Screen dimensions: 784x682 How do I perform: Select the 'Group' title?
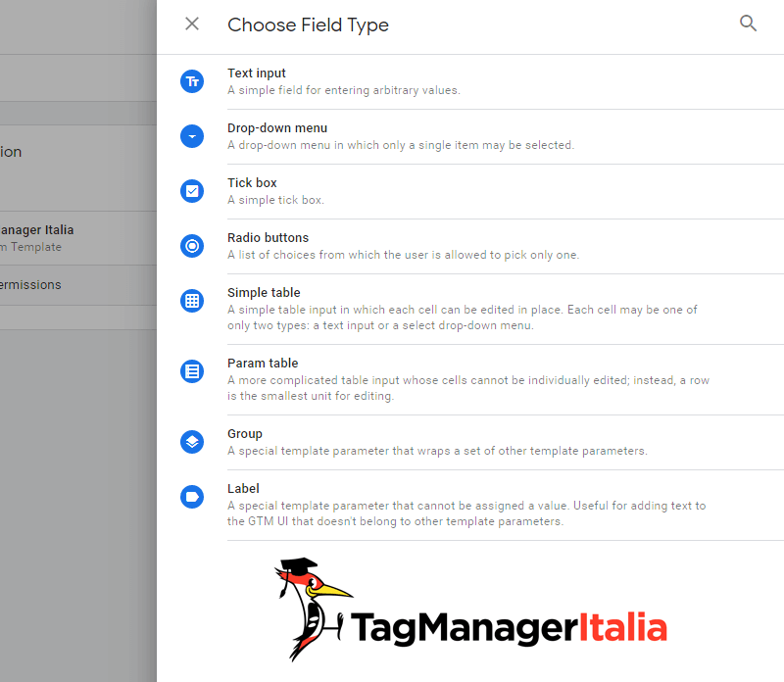244,433
